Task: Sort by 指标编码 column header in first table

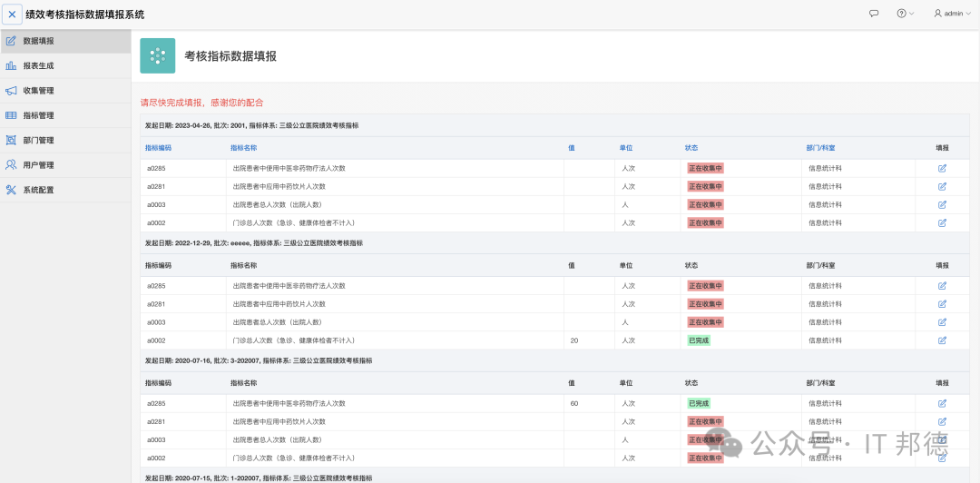Action: pyautogui.click(x=158, y=148)
